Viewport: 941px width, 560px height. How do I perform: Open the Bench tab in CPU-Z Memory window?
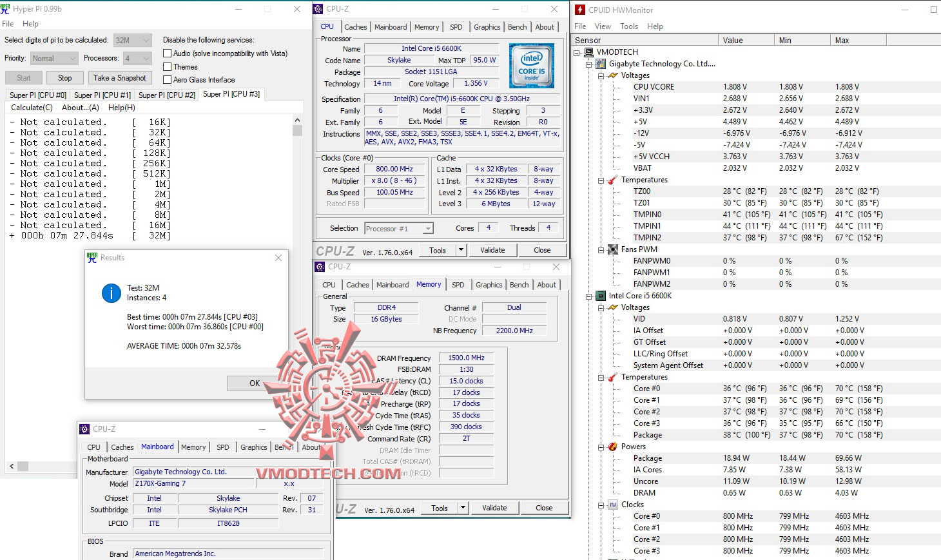[x=519, y=285]
